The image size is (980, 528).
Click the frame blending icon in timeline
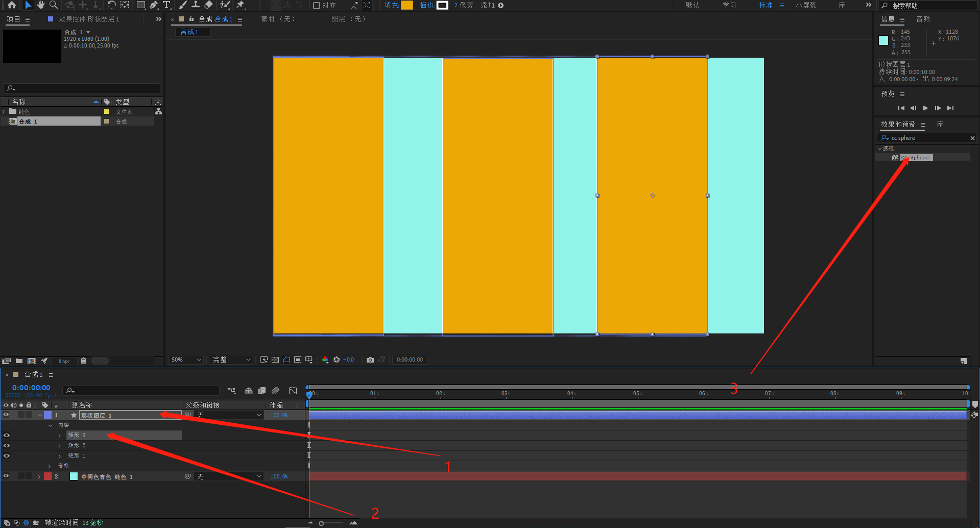click(x=262, y=391)
